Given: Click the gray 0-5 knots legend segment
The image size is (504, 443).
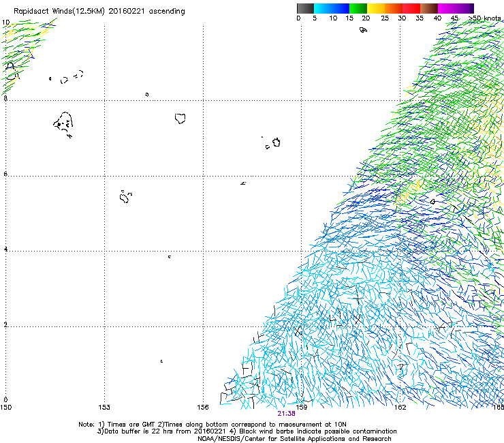Looking at the screenshot, I should tap(305, 8).
